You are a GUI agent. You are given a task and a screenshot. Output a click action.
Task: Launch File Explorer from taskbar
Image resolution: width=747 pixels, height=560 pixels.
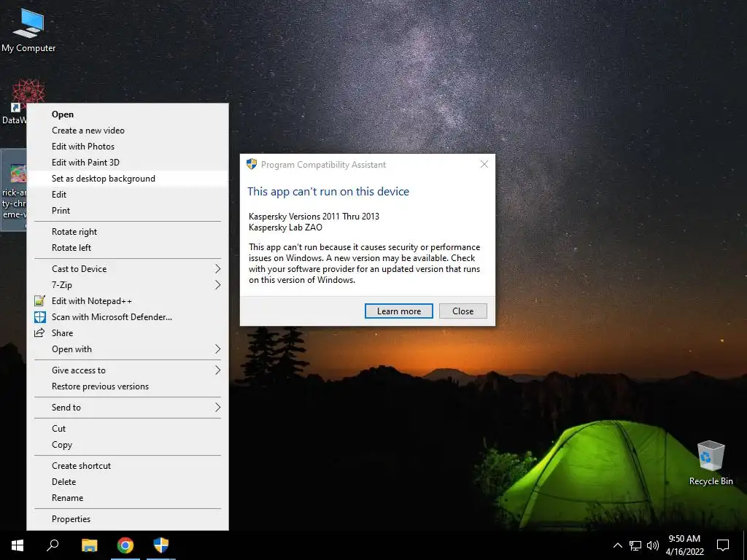(x=89, y=545)
